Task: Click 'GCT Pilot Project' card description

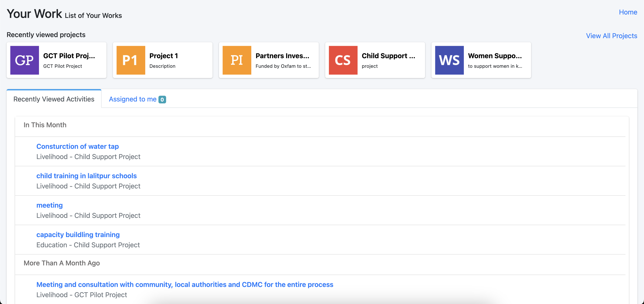Action: click(x=62, y=66)
